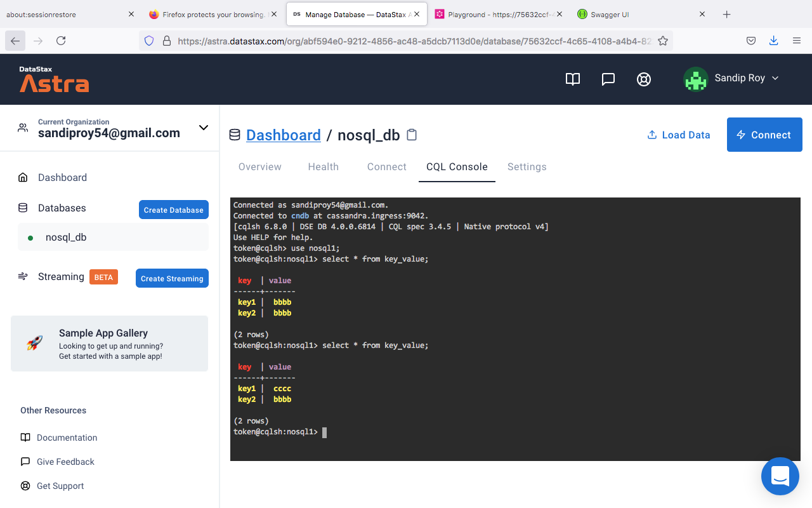The height and width of the screenshot is (508, 812).
Task: Click the Connect button
Action: [764, 135]
